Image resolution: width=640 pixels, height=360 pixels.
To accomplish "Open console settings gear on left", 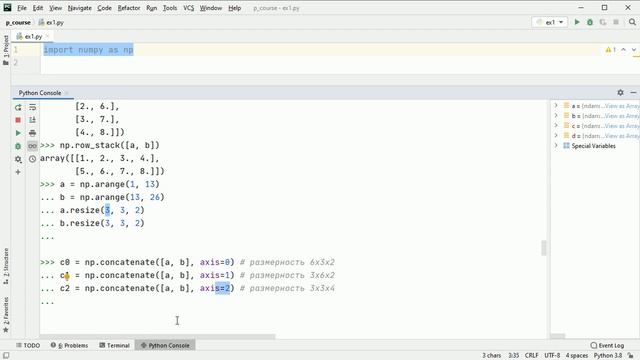I will tap(18, 159).
